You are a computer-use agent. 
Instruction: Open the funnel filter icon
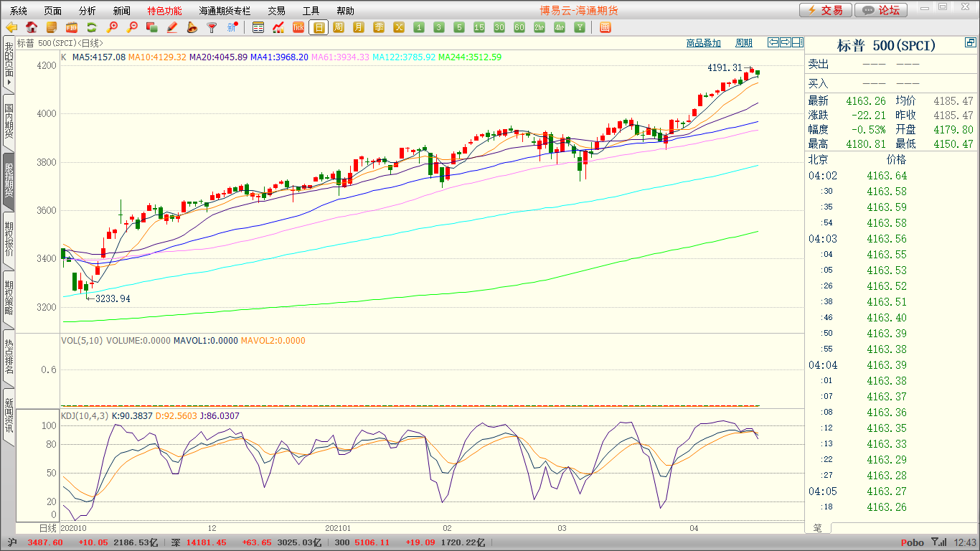212,27
